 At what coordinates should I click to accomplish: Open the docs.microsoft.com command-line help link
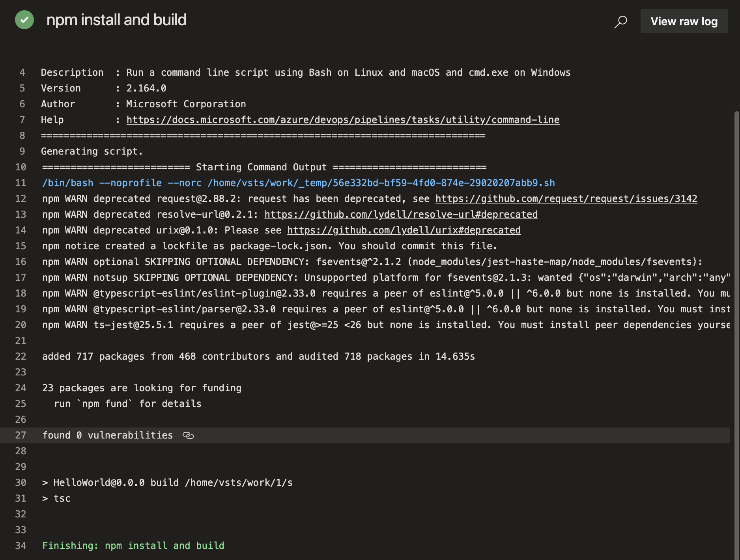coord(343,120)
